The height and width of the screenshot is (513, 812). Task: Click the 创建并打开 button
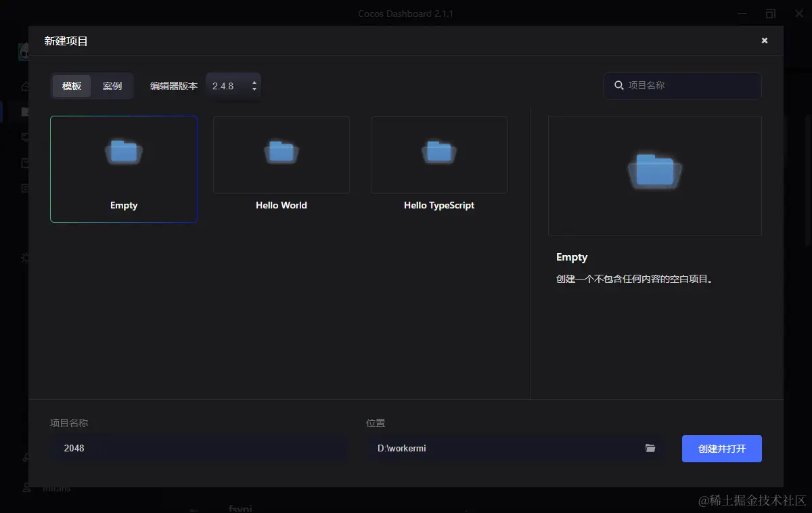722,449
